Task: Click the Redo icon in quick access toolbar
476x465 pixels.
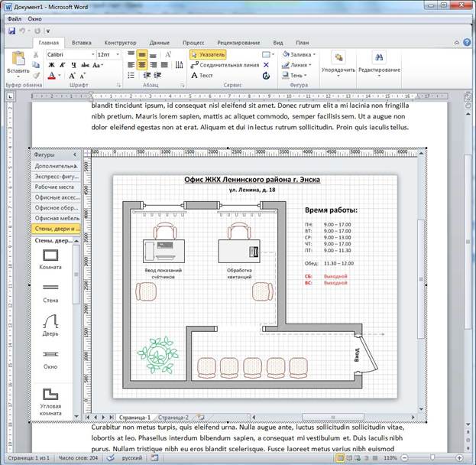Action: pos(37,31)
